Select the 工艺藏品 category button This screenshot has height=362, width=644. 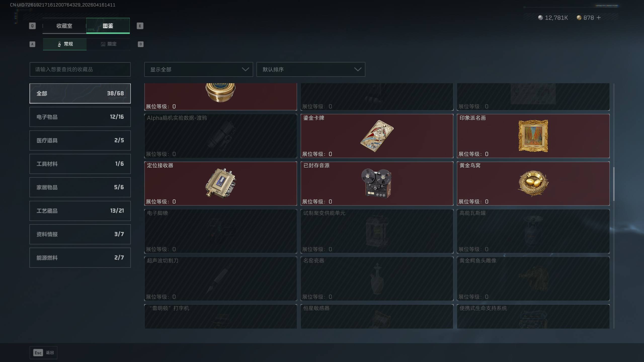80,211
